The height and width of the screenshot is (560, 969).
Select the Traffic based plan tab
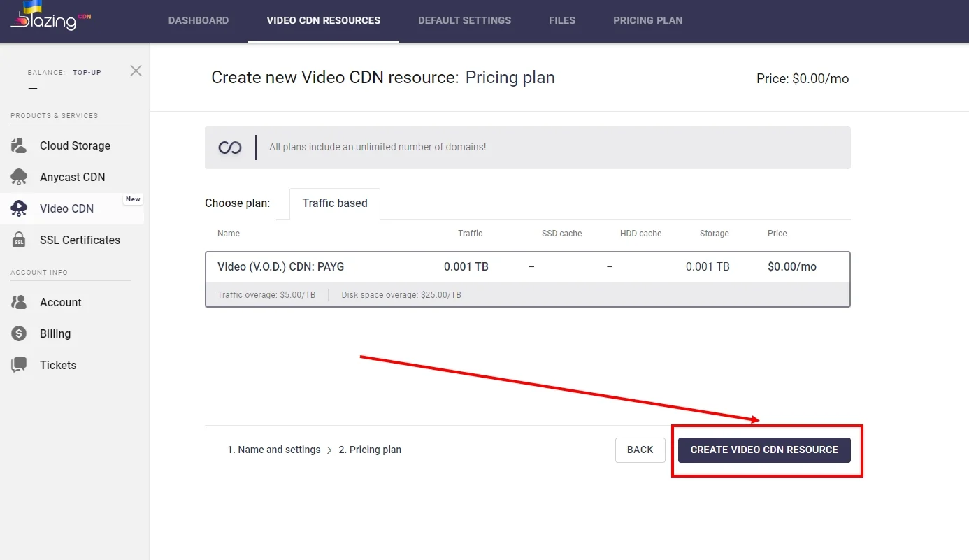click(334, 203)
